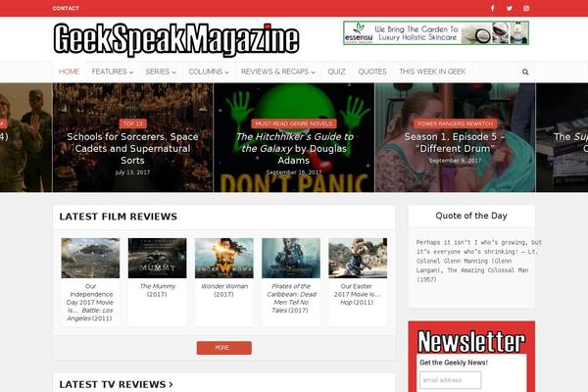Click the Newsletter banner title
The width and height of the screenshot is (588, 392).
[x=471, y=342]
